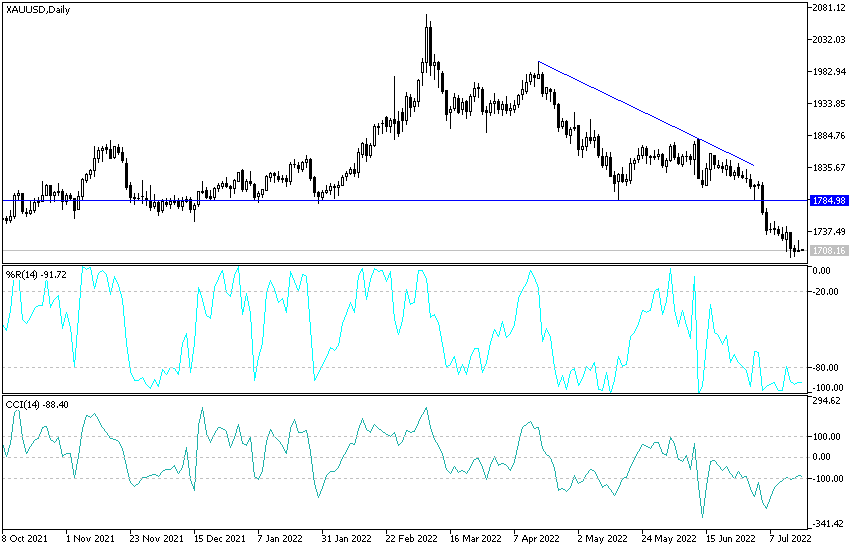Click the 8 Oct 2021 date label

click(x=25, y=538)
